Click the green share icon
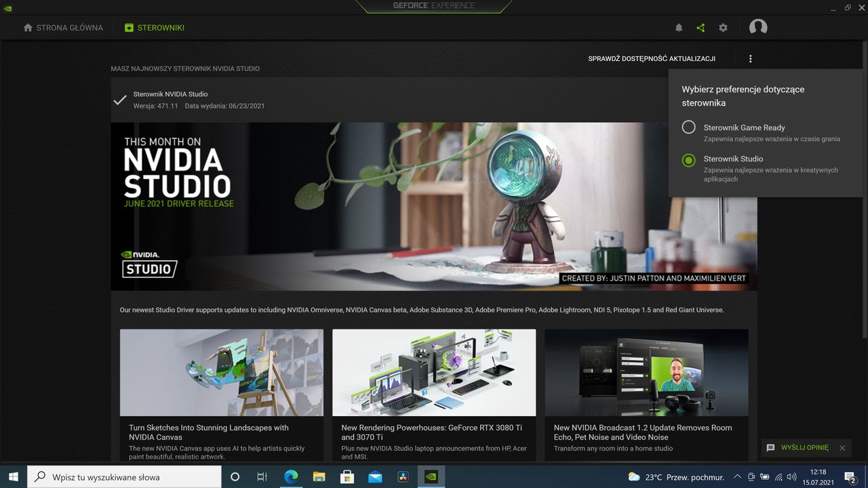This screenshot has width=868, height=488. [x=701, y=28]
